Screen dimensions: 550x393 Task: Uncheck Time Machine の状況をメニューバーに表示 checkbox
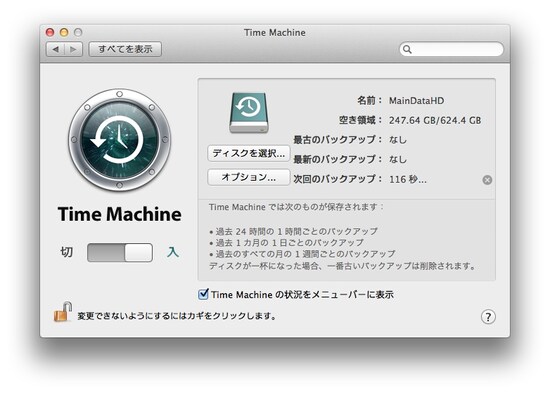[x=203, y=294]
